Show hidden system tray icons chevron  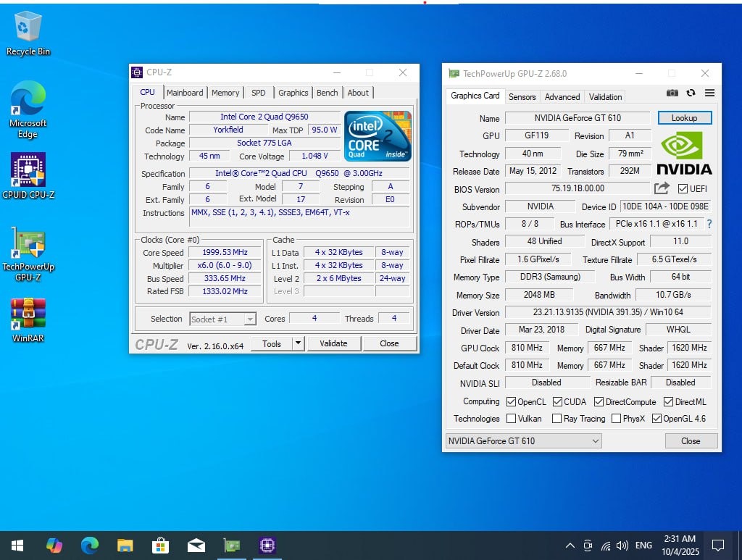(x=570, y=546)
